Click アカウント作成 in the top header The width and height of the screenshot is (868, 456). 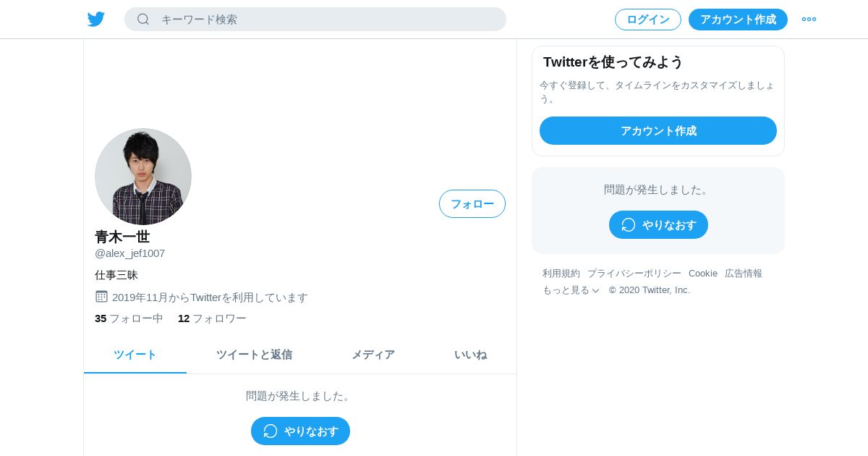coord(738,20)
